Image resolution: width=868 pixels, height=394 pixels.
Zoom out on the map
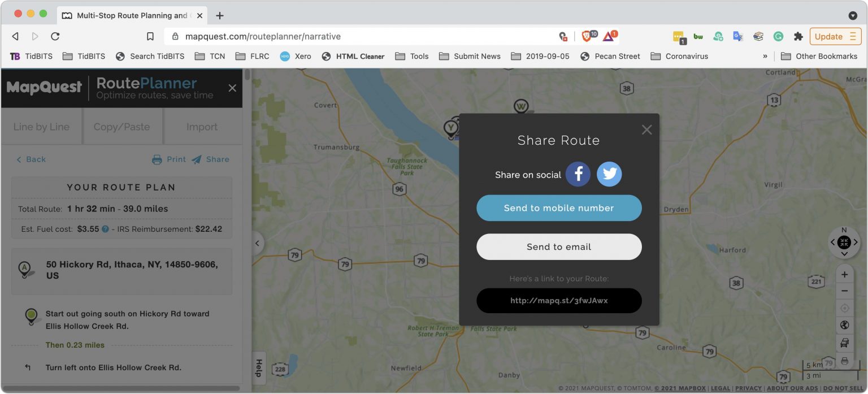pyautogui.click(x=844, y=291)
